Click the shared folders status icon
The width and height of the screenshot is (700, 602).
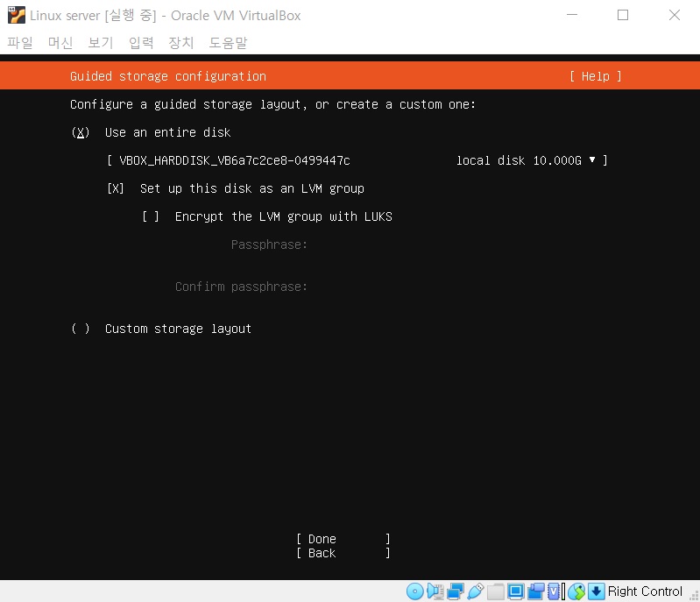click(496, 591)
